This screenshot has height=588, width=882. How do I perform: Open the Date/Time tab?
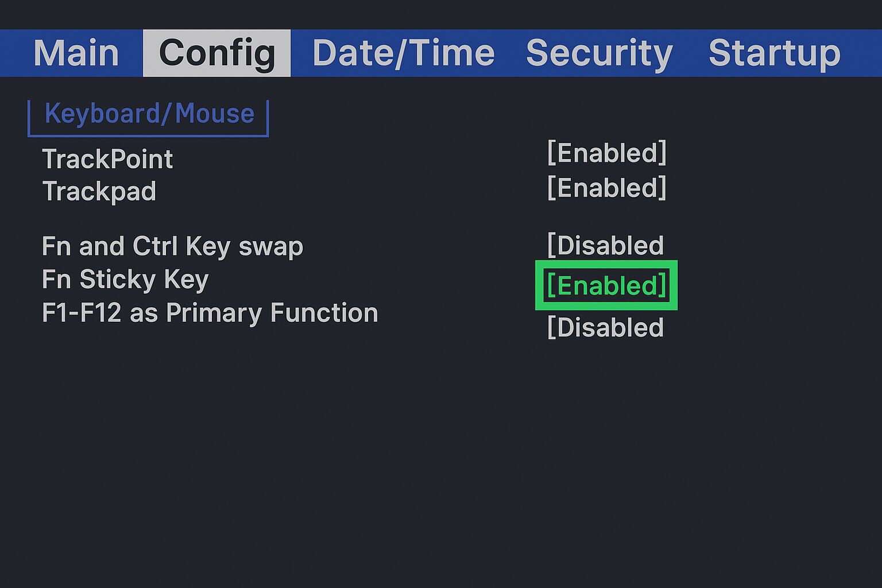(x=403, y=53)
